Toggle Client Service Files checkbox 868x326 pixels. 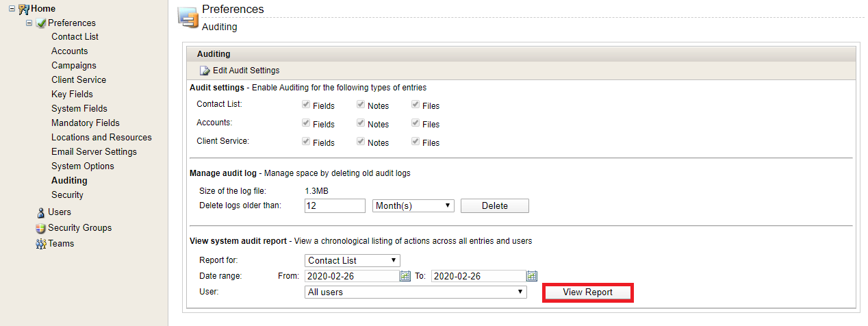[x=416, y=142]
